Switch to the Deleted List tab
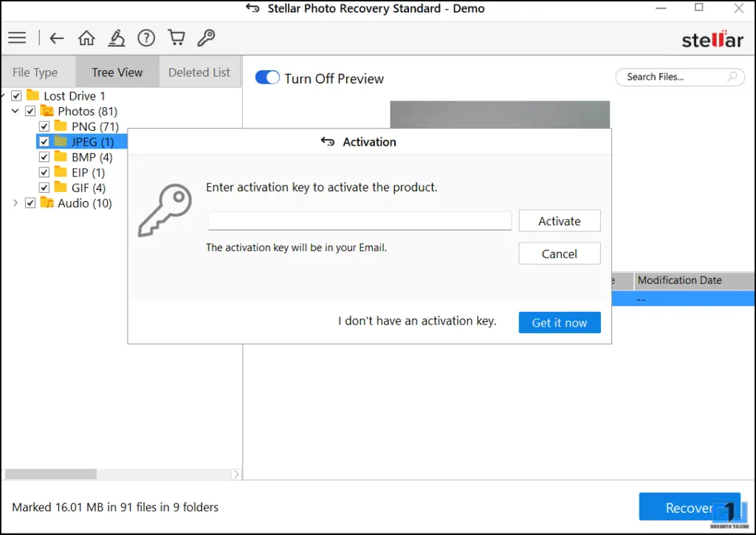The width and height of the screenshot is (756, 535). coord(199,72)
